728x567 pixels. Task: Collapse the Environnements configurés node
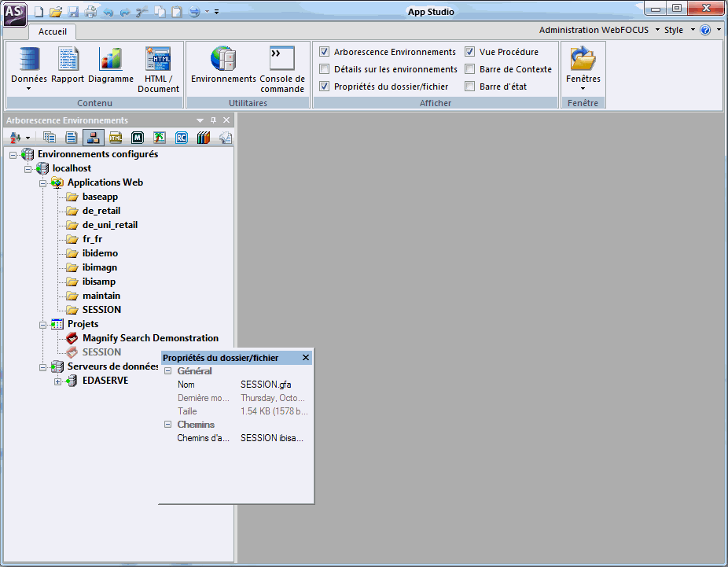point(13,155)
